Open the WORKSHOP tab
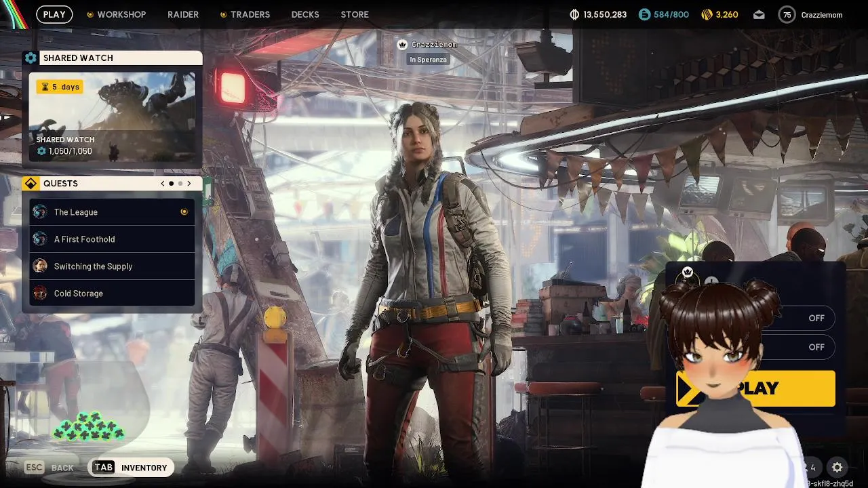The height and width of the screenshot is (488, 868). [x=121, y=14]
